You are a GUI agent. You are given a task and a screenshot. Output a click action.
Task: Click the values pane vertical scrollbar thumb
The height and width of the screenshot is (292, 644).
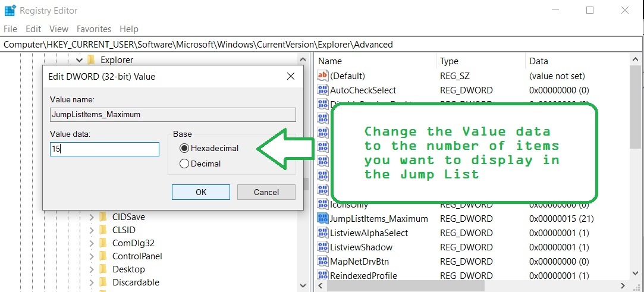click(634, 107)
